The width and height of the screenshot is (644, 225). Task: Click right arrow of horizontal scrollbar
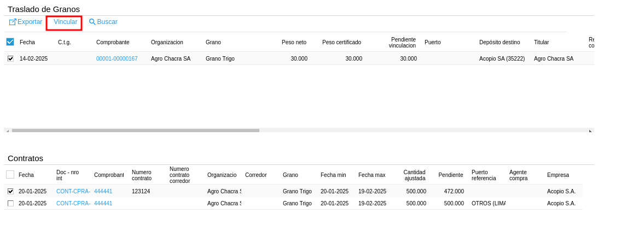[590, 131]
